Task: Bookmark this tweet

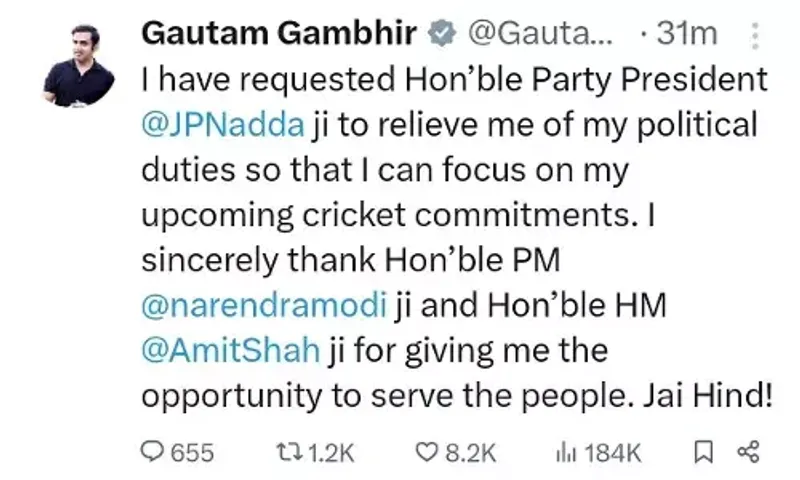Action: [704, 453]
